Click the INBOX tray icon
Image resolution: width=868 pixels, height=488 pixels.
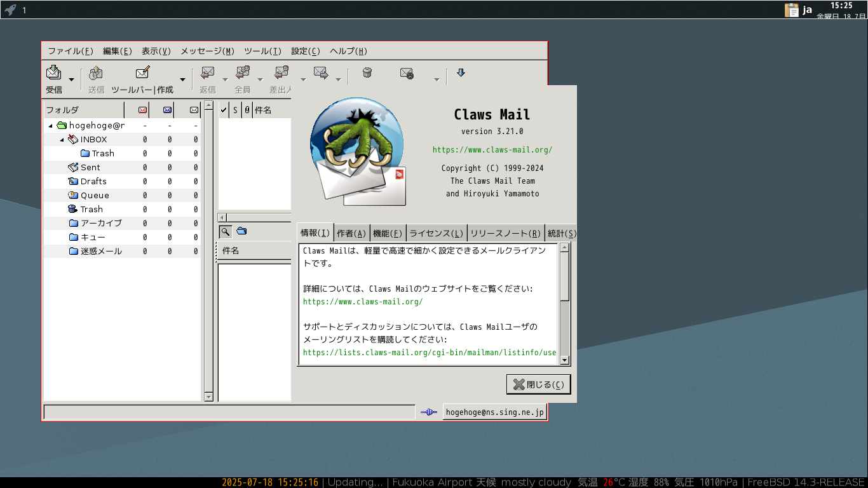(x=73, y=139)
